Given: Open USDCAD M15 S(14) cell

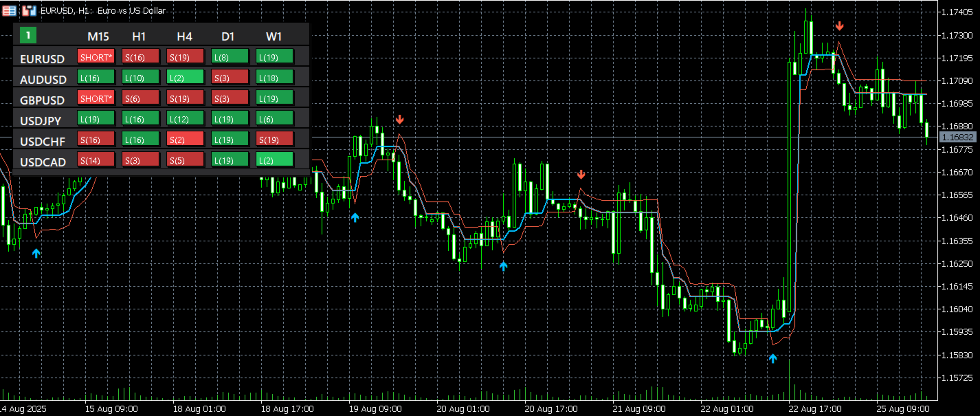Looking at the screenshot, I should click(x=96, y=160).
